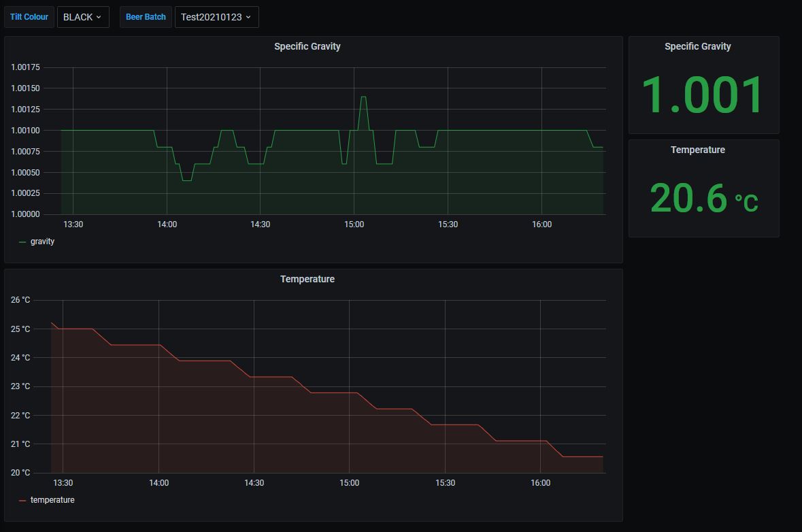This screenshot has height=532, width=802.
Task: Click the red temperature legend colour line
Action: coord(22,500)
